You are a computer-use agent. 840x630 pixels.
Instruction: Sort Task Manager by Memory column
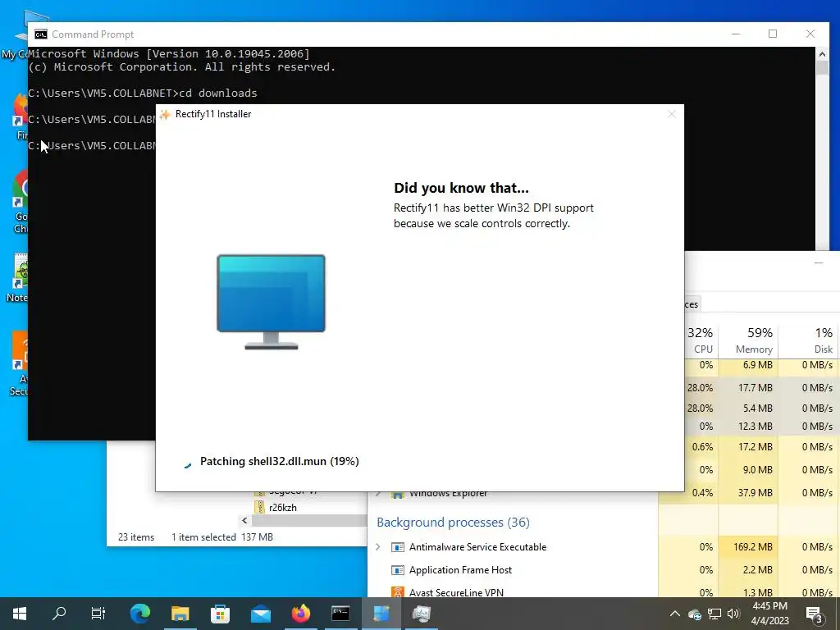click(748, 340)
